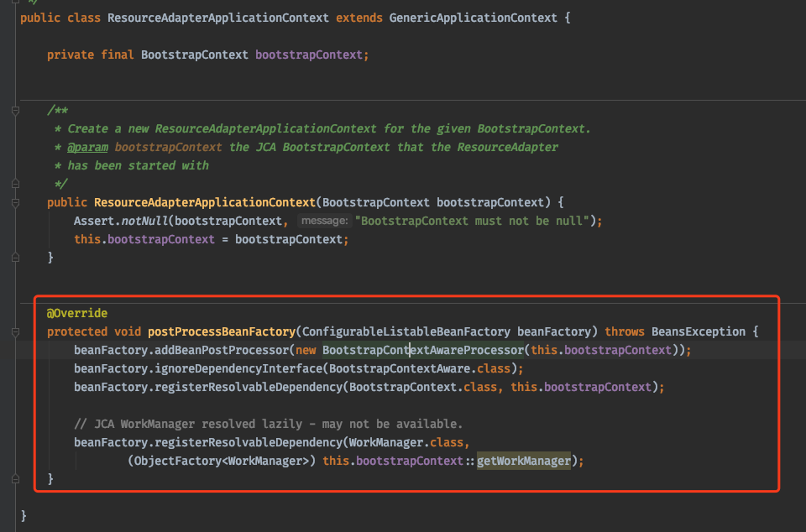The height and width of the screenshot is (532, 806).
Task: Click the comment JCA WorkManager resolved lazily
Action: pos(268,424)
